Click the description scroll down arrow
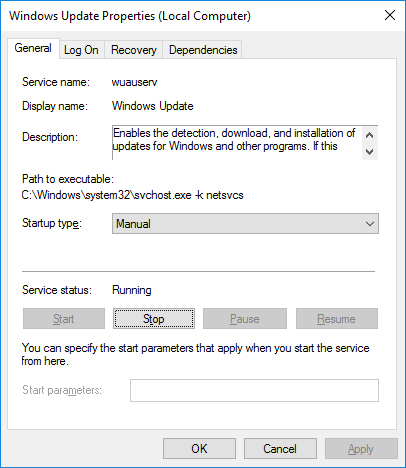Viewport: 406px width, 468px height. [369, 152]
